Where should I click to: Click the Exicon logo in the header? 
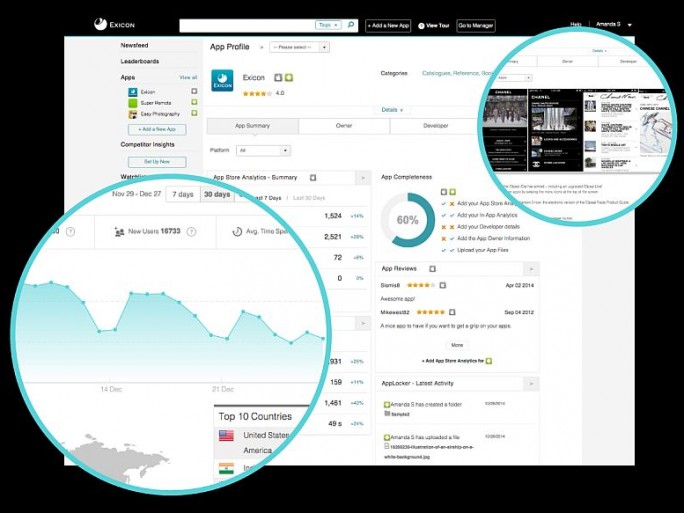114,24
